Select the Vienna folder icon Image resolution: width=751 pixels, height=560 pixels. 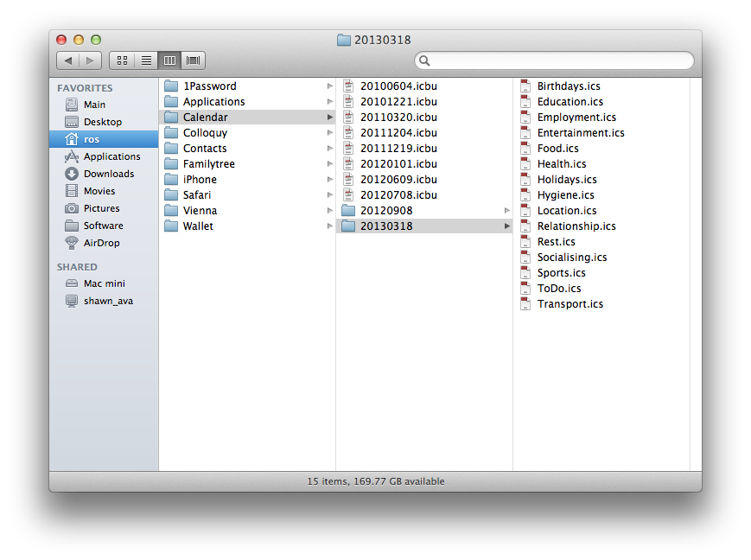point(171,211)
